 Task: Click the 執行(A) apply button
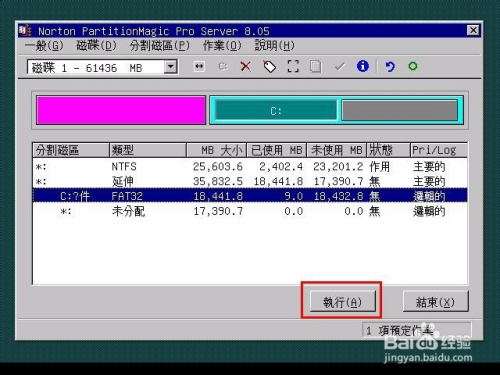(342, 301)
